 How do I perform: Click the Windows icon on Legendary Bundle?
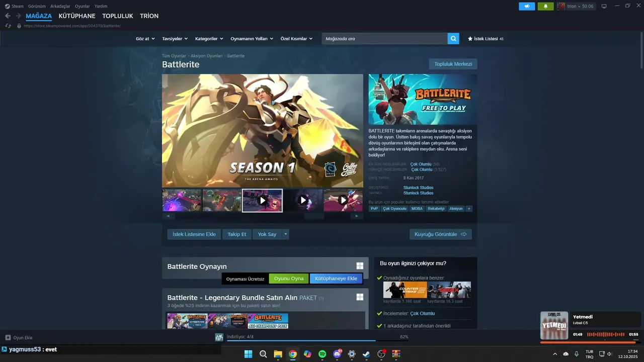click(x=360, y=297)
